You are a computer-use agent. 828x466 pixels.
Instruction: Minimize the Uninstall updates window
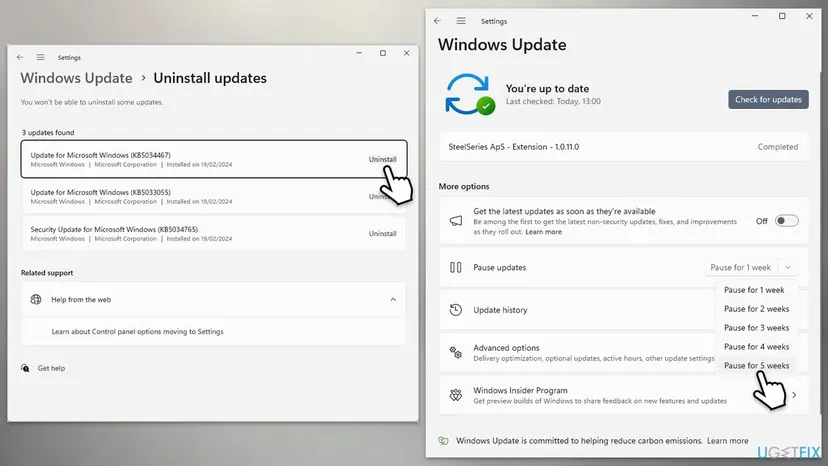tap(359, 53)
